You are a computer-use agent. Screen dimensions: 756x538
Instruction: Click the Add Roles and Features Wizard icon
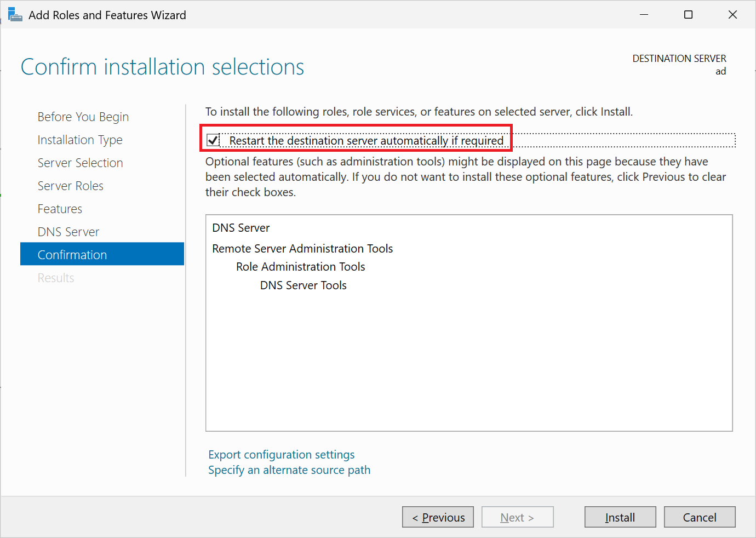coord(15,15)
